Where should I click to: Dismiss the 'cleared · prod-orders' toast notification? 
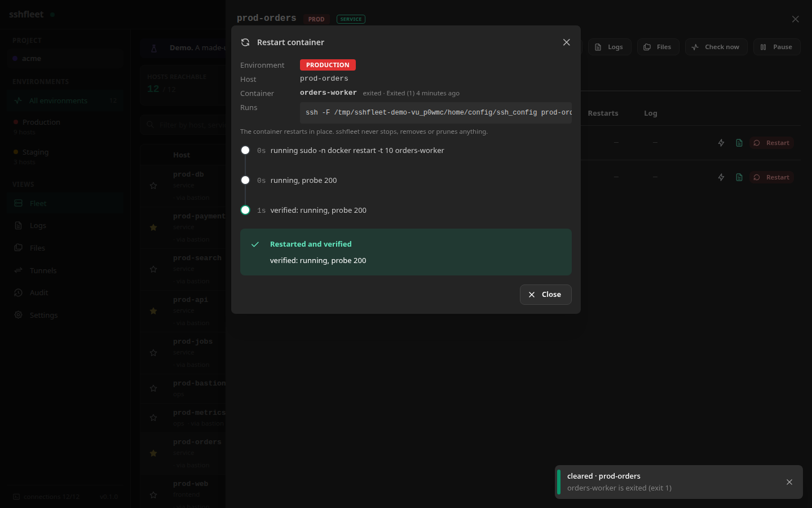coord(789,482)
